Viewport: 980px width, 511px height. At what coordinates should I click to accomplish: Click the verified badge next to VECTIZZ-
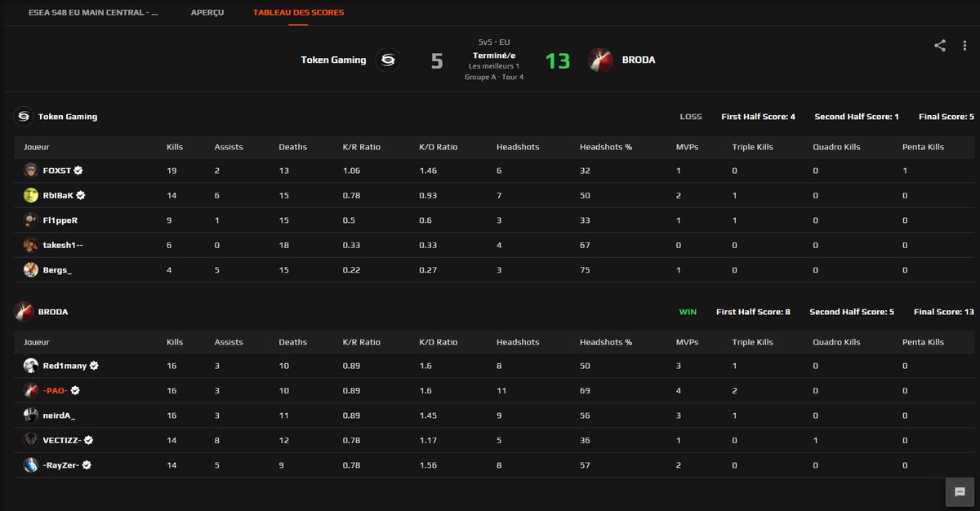tap(87, 440)
